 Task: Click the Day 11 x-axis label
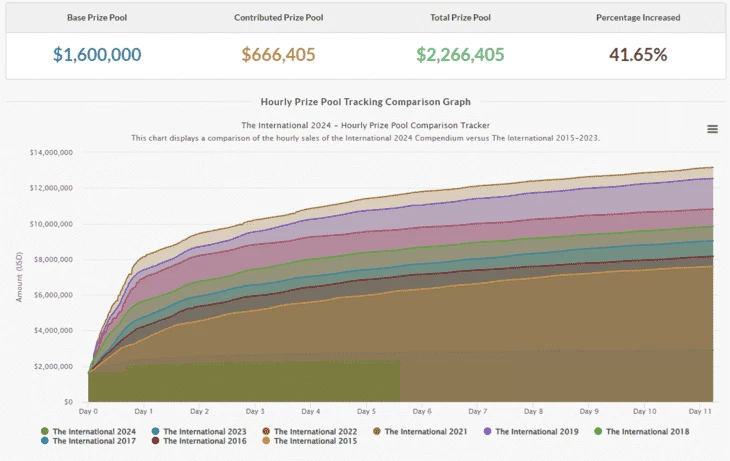700,411
